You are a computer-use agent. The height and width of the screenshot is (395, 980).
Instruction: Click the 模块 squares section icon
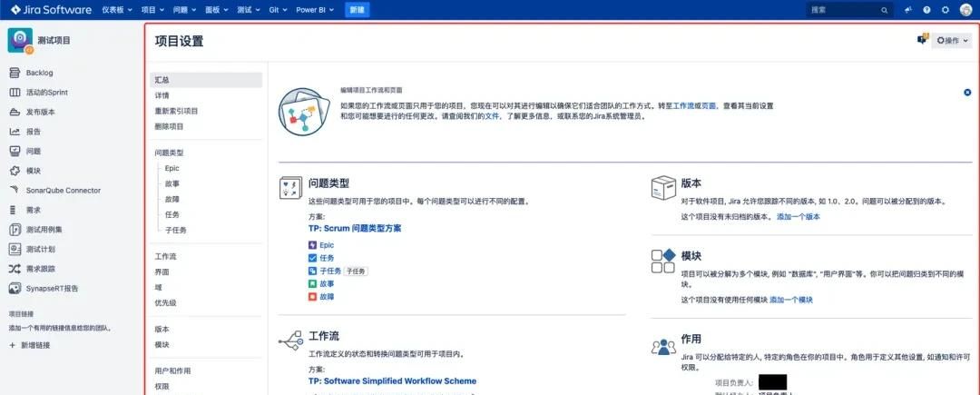(x=663, y=261)
